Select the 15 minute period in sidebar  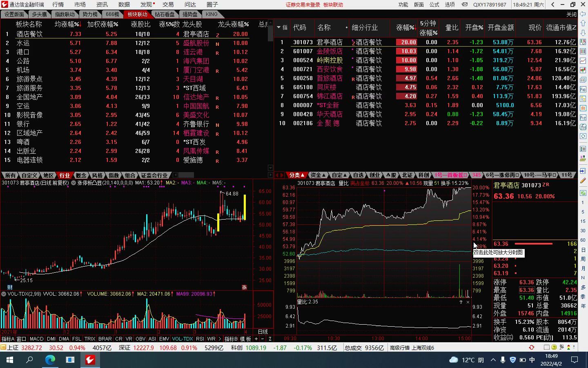pyautogui.click(x=583, y=221)
